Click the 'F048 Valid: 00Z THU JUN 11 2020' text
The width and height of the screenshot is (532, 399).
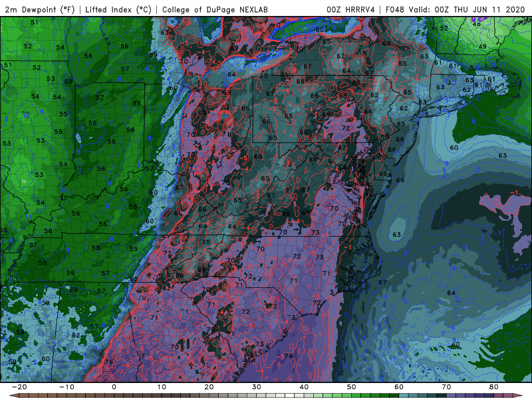[x=456, y=9]
